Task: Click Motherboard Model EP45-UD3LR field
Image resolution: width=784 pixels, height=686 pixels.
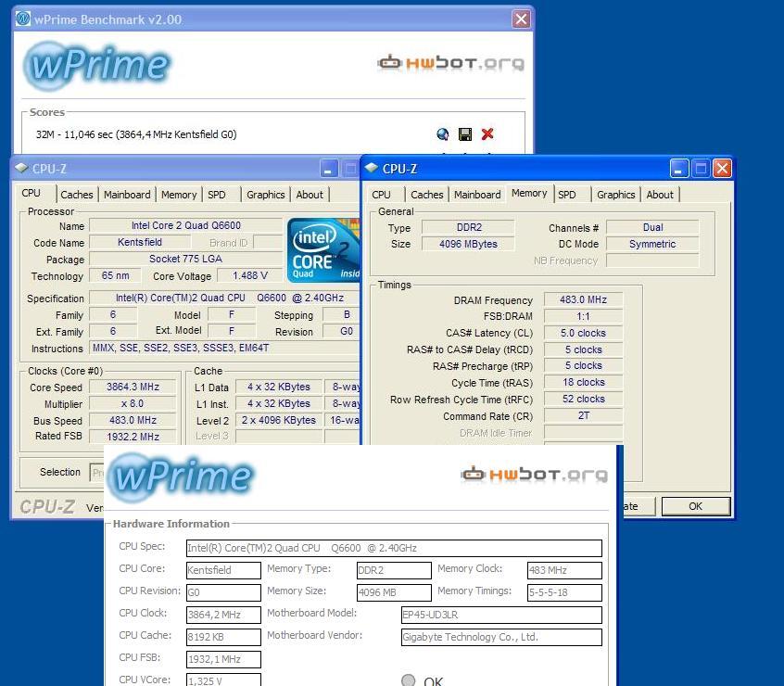Action: click(501, 615)
